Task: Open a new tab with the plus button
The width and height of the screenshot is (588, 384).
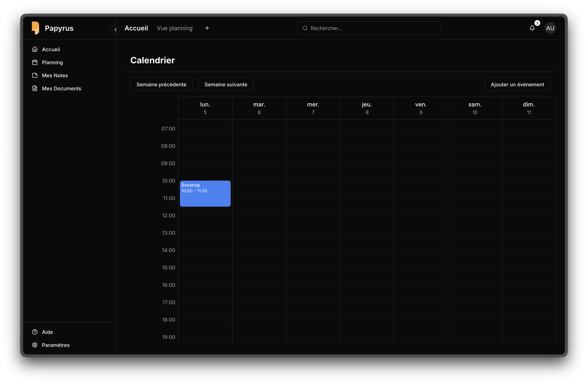Action: (207, 28)
